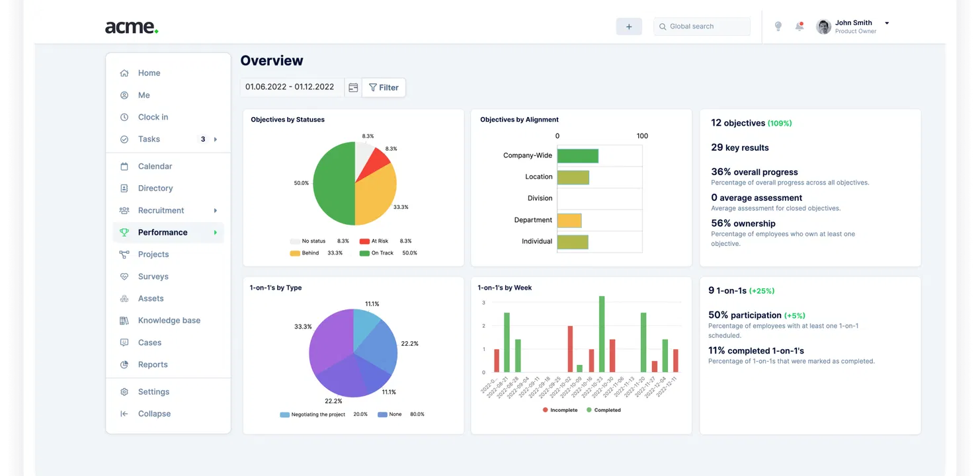
Task: Click John Smith's avatar photo
Action: [x=824, y=26]
